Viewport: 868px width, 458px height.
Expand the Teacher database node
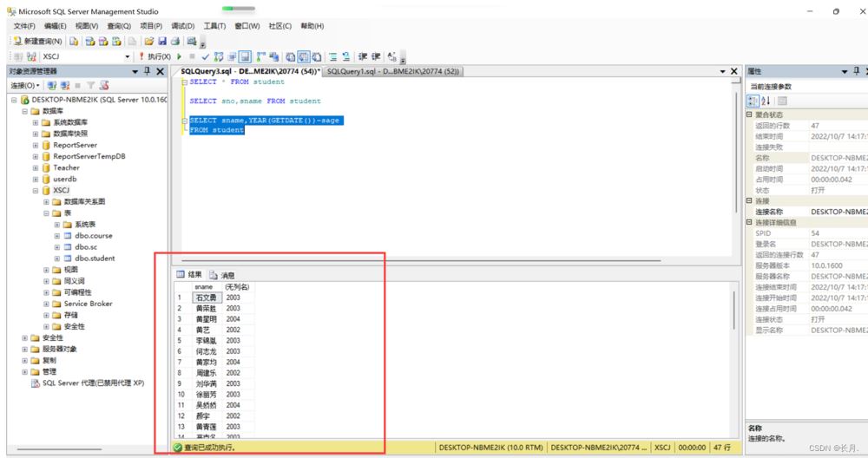[x=36, y=167]
